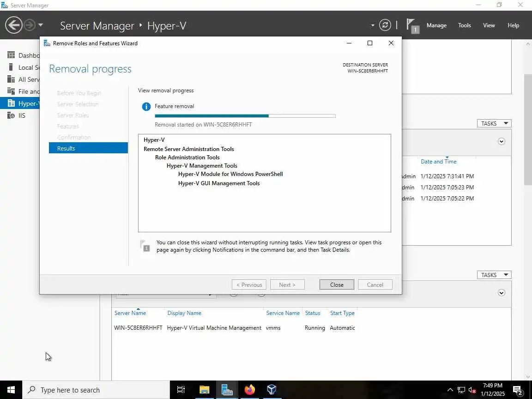Open the Help menu
The height and width of the screenshot is (399, 532).
(513, 25)
